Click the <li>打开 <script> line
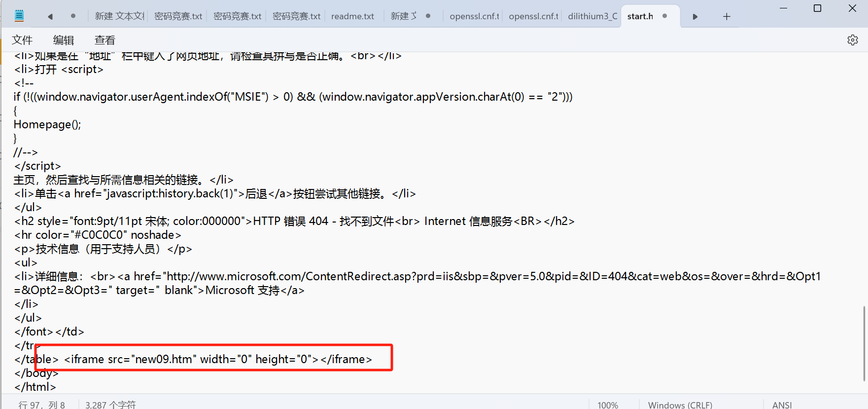 tap(59, 69)
